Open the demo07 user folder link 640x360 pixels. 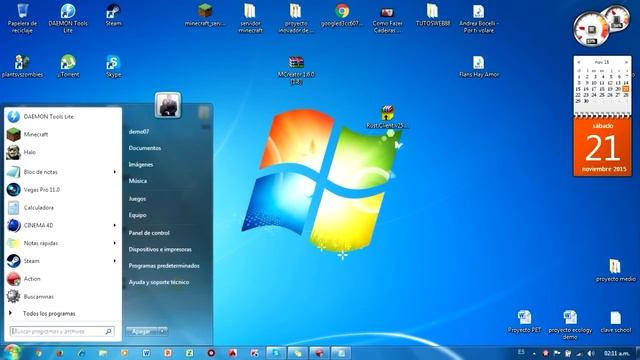139,131
